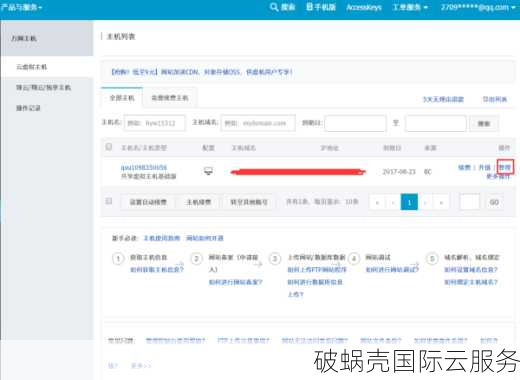This screenshot has height=380, width=520.
Task: Focus the page number box beside GO
Action: coord(470,202)
